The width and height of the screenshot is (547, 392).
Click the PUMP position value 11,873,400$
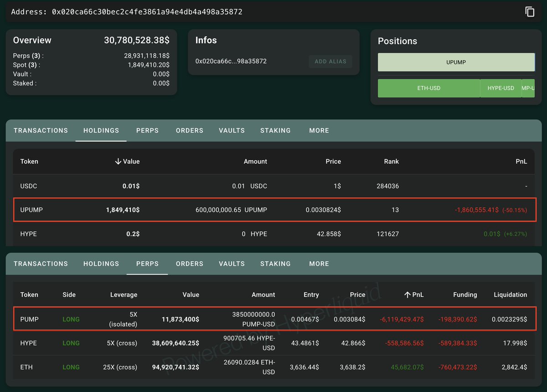[x=181, y=319]
